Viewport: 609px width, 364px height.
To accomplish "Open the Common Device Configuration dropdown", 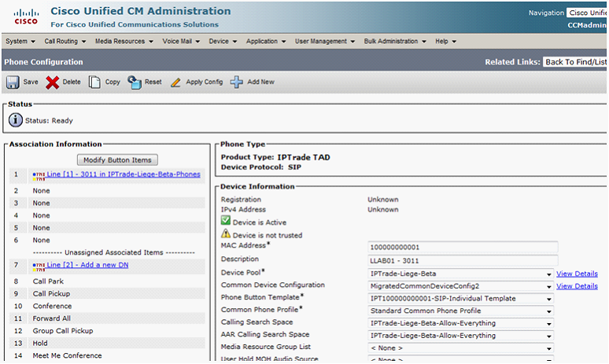I will pyautogui.click(x=460, y=286).
